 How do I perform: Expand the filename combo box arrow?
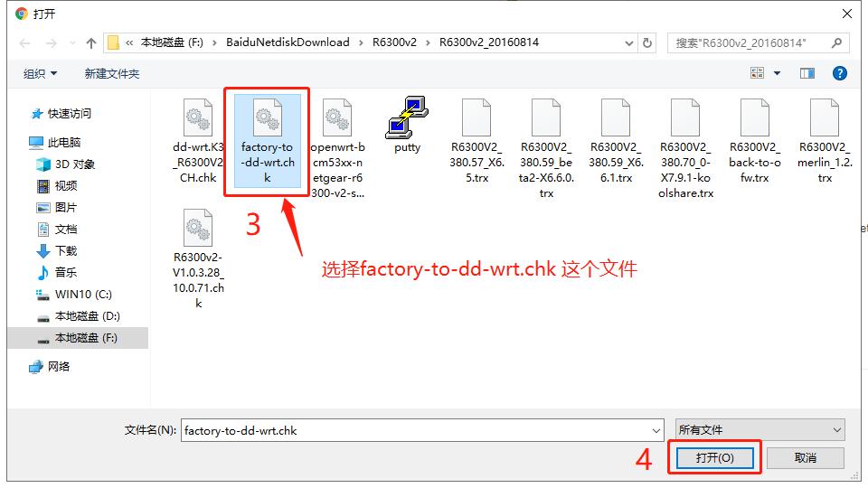pos(656,430)
